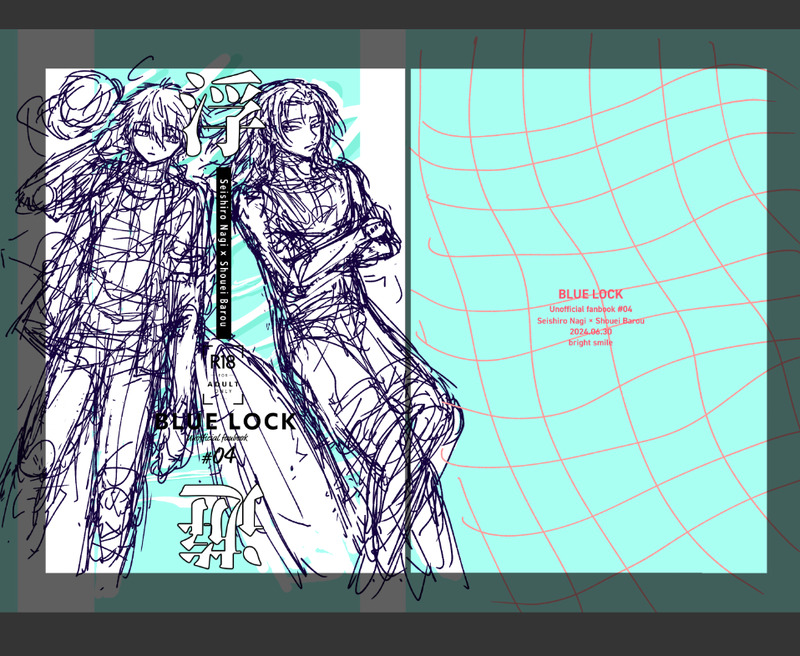Click the R18 label on front cover

tap(222, 362)
